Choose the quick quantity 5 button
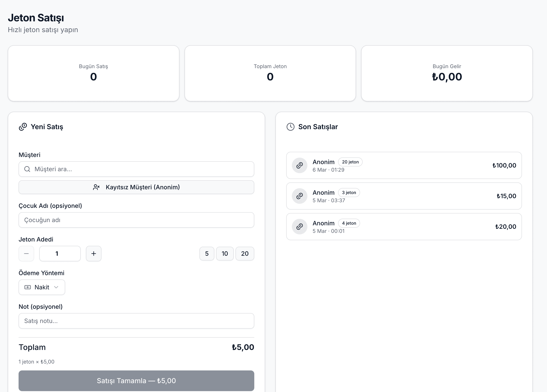The height and width of the screenshot is (392, 547). click(207, 253)
